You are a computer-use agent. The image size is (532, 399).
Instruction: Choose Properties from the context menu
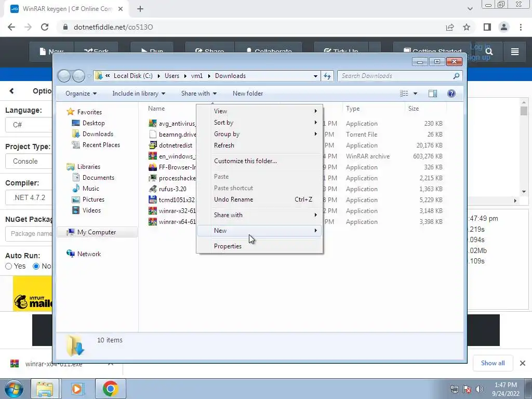pos(260,246)
